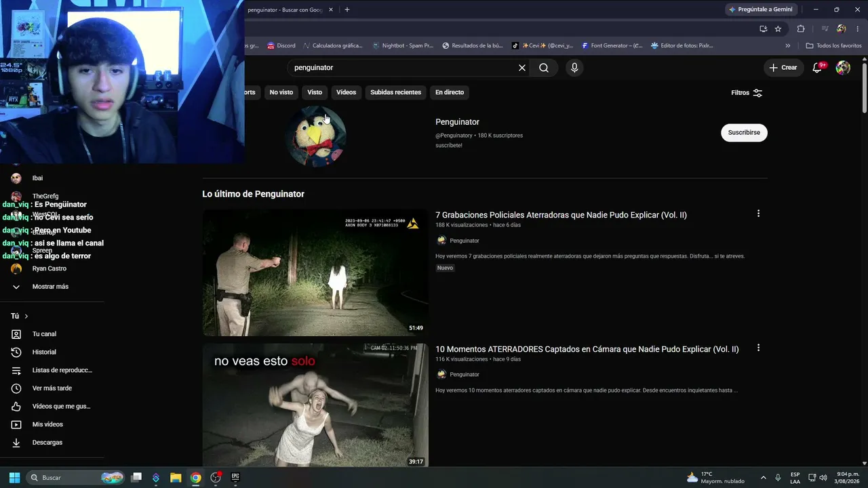This screenshot has height=488, width=868.
Task: Open the Nightbot bookmark
Action: [403, 46]
